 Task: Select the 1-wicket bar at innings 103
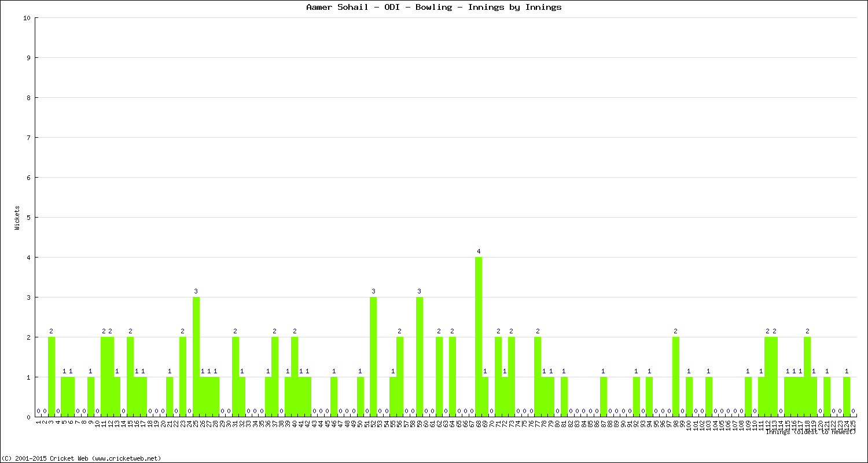[709, 396]
